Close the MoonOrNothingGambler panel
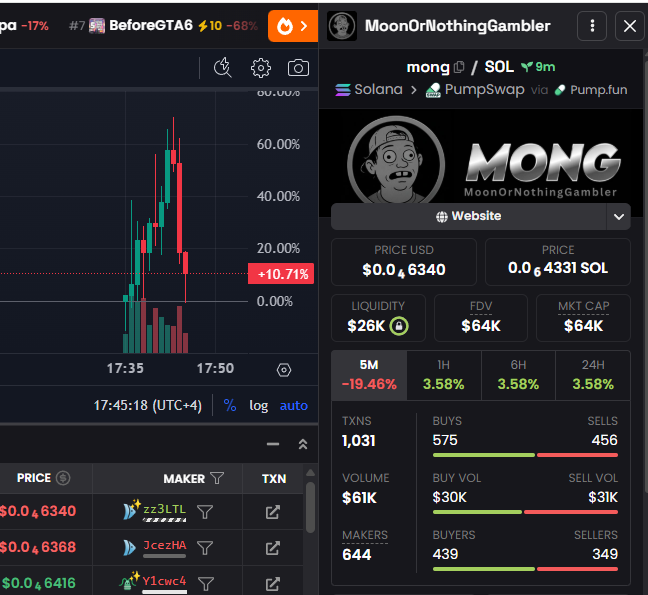Viewport: 648px width, 595px height. tap(629, 26)
